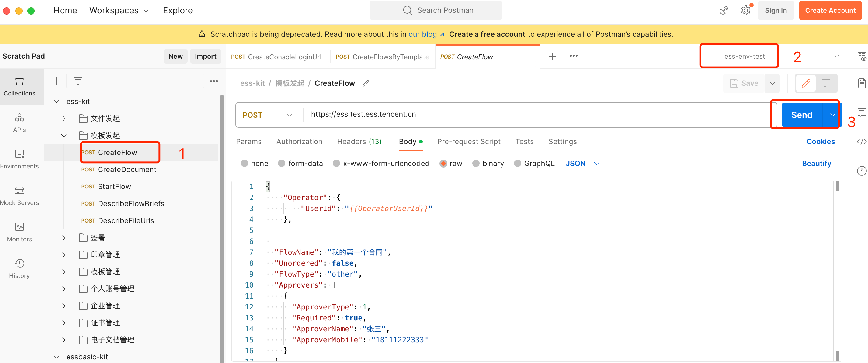This screenshot has height=363, width=868.
Task: Click the plus icon to open new tab
Action: pyautogui.click(x=552, y=56)
